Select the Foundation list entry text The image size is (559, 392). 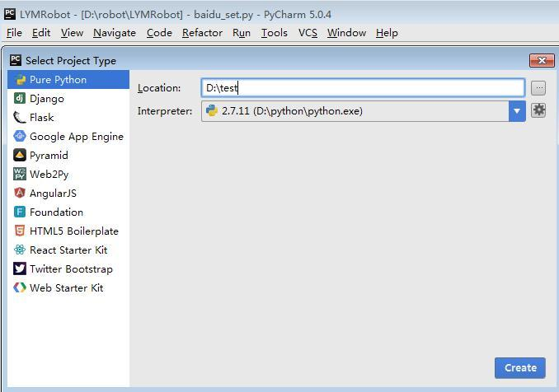click(56, 212)
